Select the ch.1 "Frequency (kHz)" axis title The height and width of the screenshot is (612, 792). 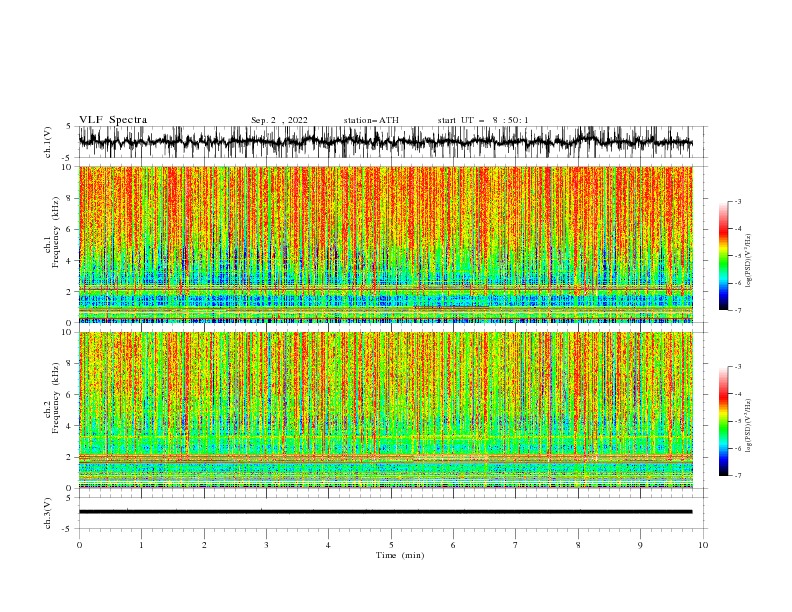(56, 232)
